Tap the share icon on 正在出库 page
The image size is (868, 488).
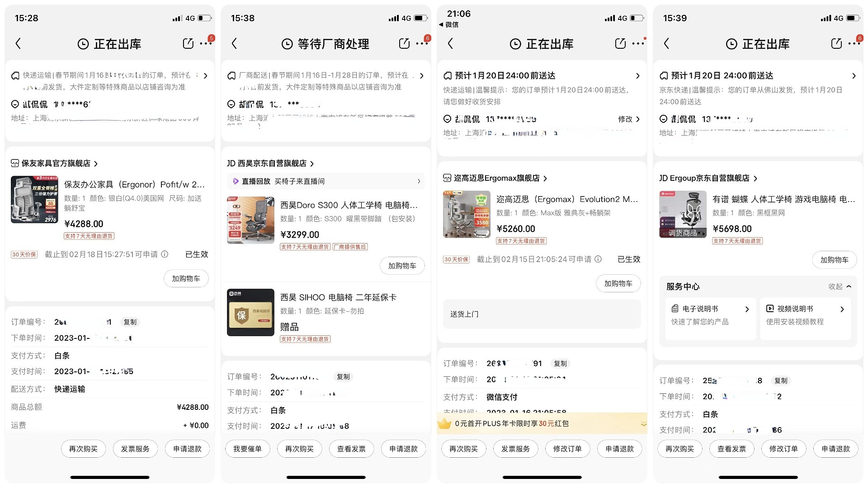[x=188, y=43]
